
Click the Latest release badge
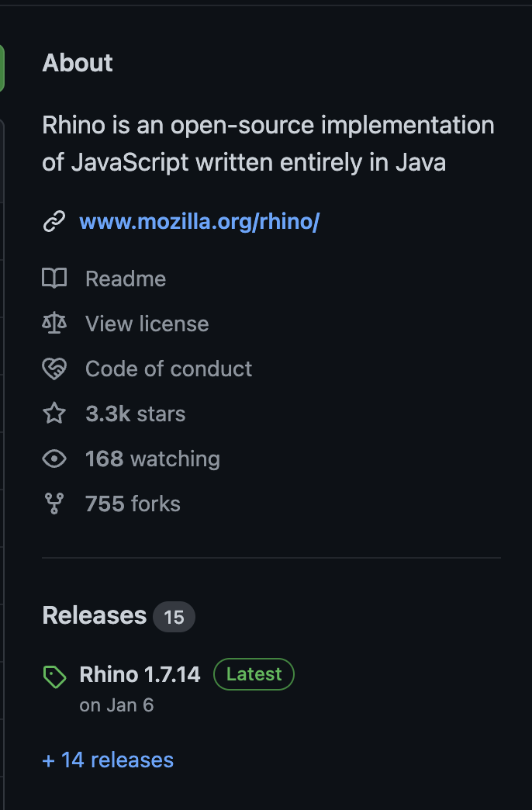click(x=254, y=674)
